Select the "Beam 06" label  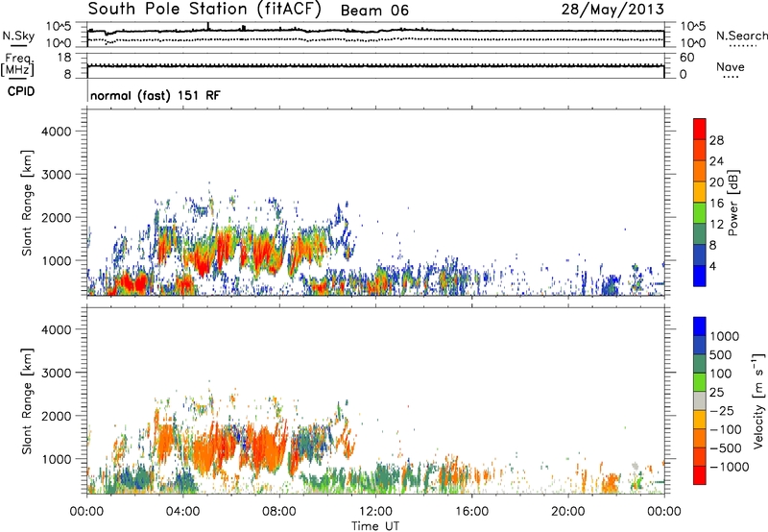click(x=374, y=11)
